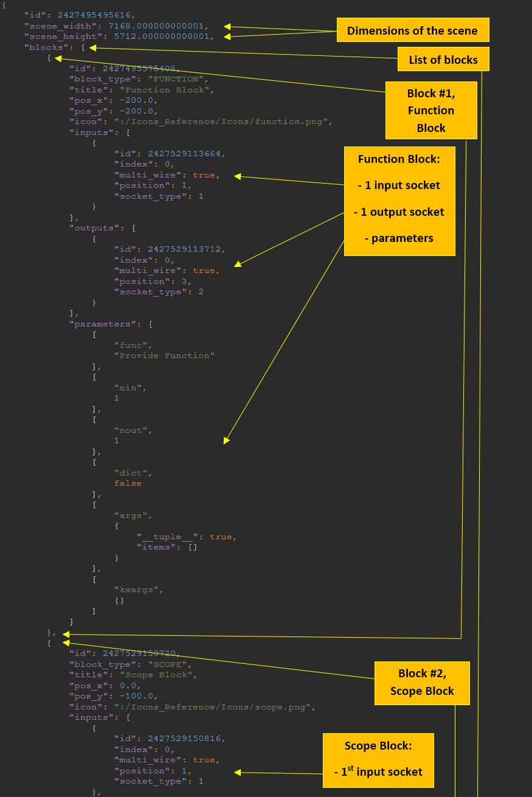Click the scene_height value 5712.000000000001
This screenshot has height=797, width=532.
point(163,36)
